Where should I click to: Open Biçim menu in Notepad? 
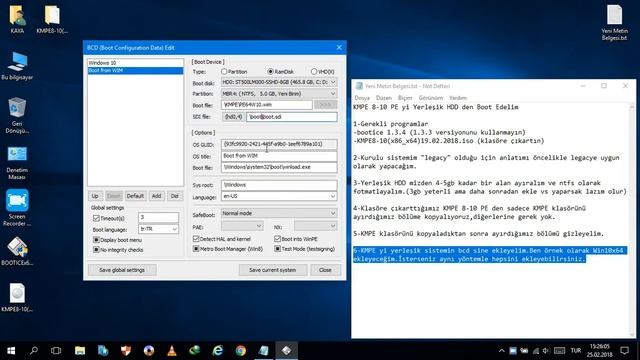point(405,98)
